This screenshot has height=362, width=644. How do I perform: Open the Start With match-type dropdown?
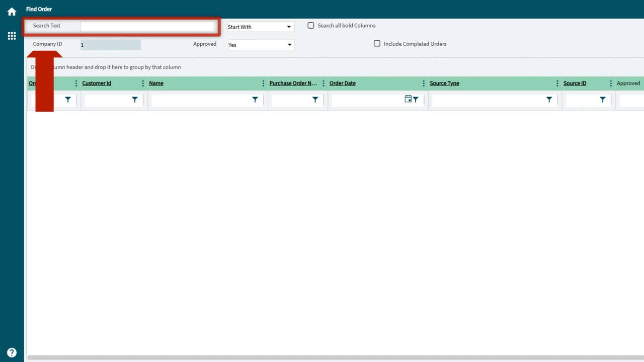tap(260, 27)
